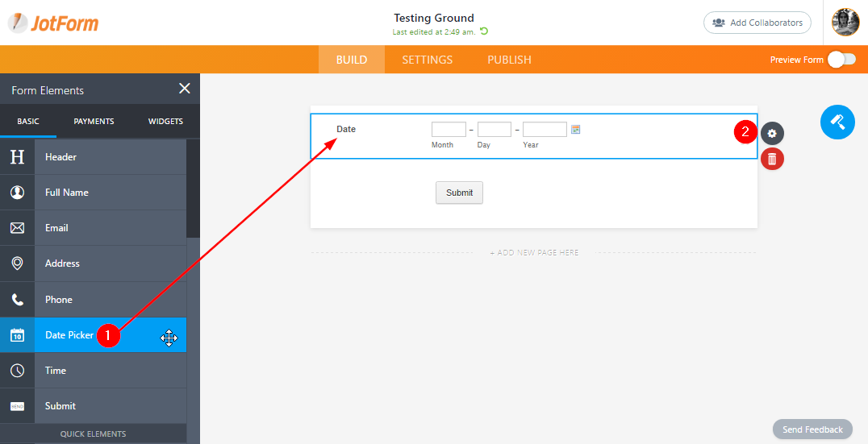Pick the Phone element icon

click(17, 300)
